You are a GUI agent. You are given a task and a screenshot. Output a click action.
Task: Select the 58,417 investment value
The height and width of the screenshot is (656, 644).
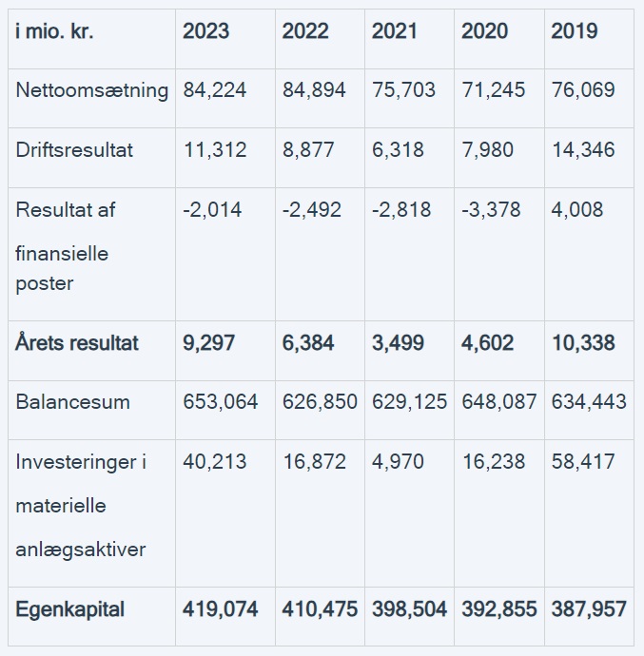click(583, 462)
